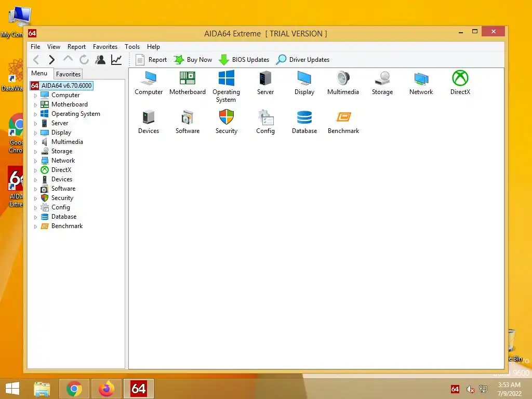Select Security in the sidebar tree

62,198
